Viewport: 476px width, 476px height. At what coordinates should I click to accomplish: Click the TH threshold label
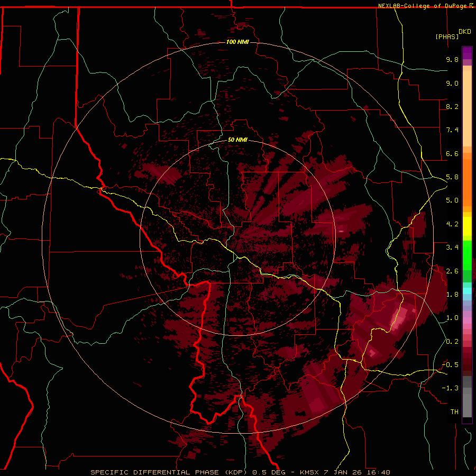[x=454, y=412]
